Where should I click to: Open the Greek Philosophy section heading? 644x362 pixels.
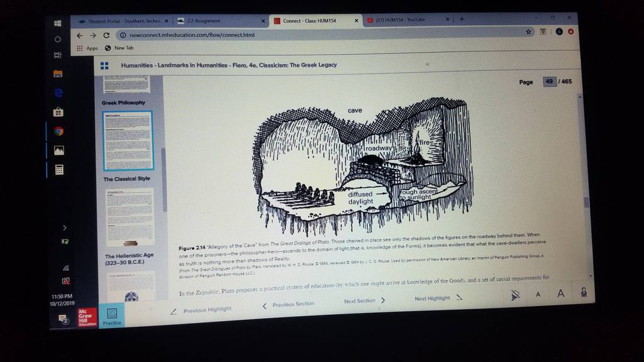(124, 102)
